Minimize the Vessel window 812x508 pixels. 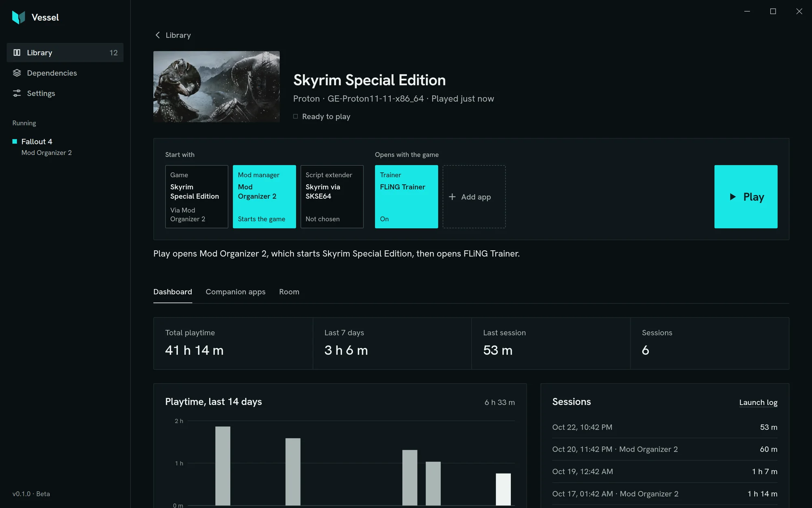(x=747, y=11)
